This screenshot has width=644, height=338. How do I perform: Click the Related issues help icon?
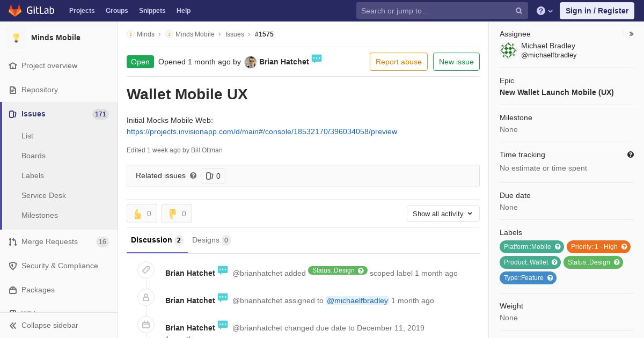click(x=193, y=175)
